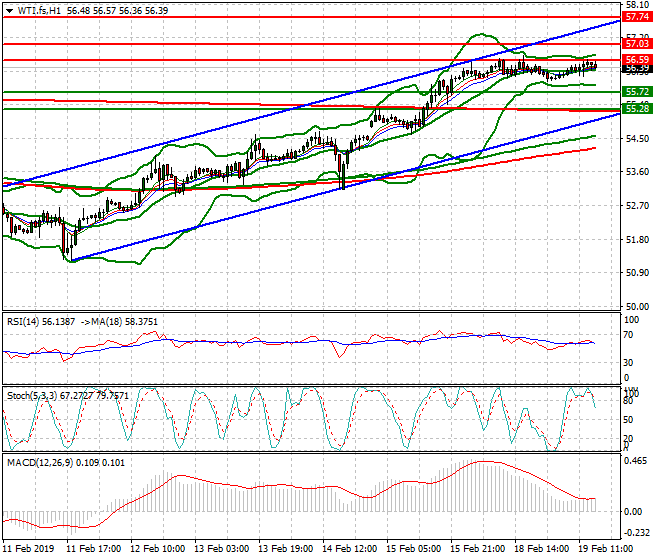Select the 15 Feb 05:00 time axis label
This screenshot has width=660, height=560.
coord(413,549)
